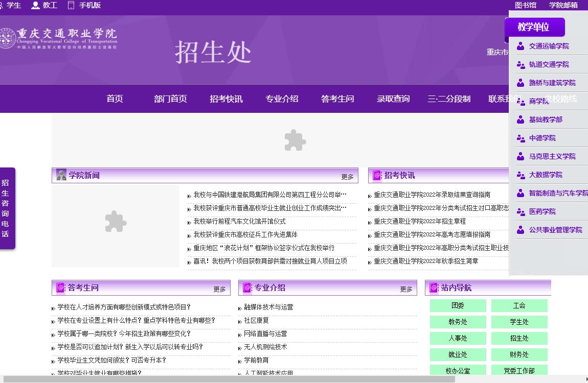Screen dimensions: 588x383
Task: Click the 答考生问 section header icon
Action: (x=61, y=288)
